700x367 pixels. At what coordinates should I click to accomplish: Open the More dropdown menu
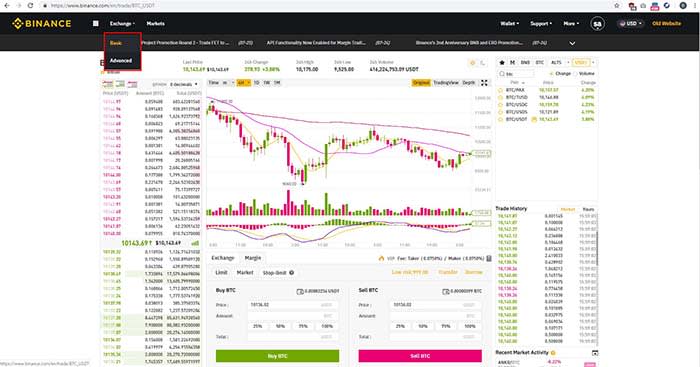571,24
